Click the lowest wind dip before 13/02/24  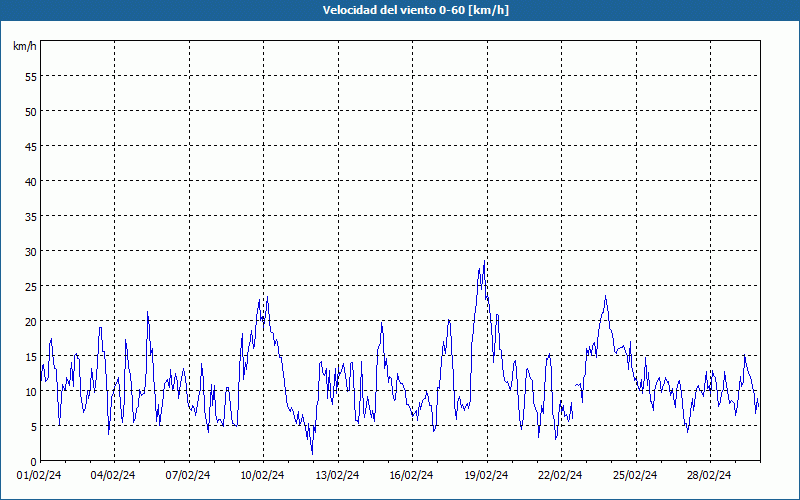312,454
